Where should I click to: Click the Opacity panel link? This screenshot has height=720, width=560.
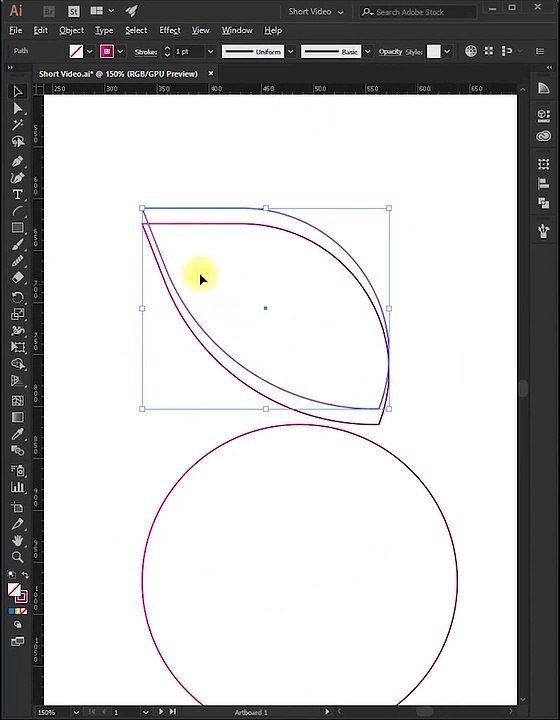(390, 52)
